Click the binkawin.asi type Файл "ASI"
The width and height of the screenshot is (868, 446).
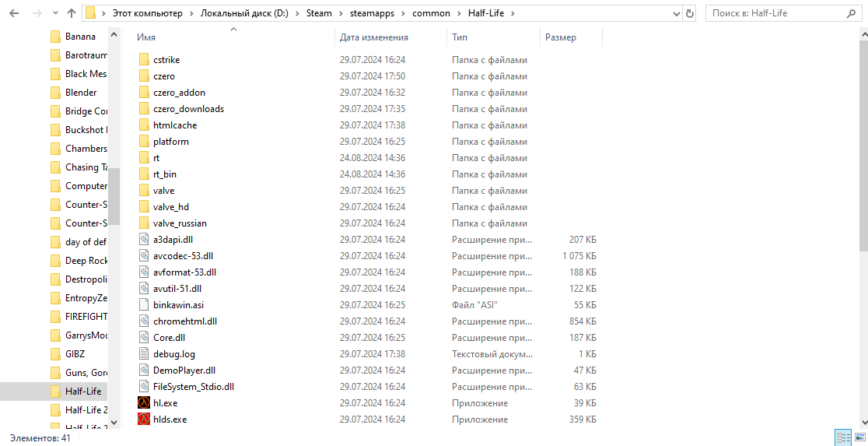click(x=474, y=304)
